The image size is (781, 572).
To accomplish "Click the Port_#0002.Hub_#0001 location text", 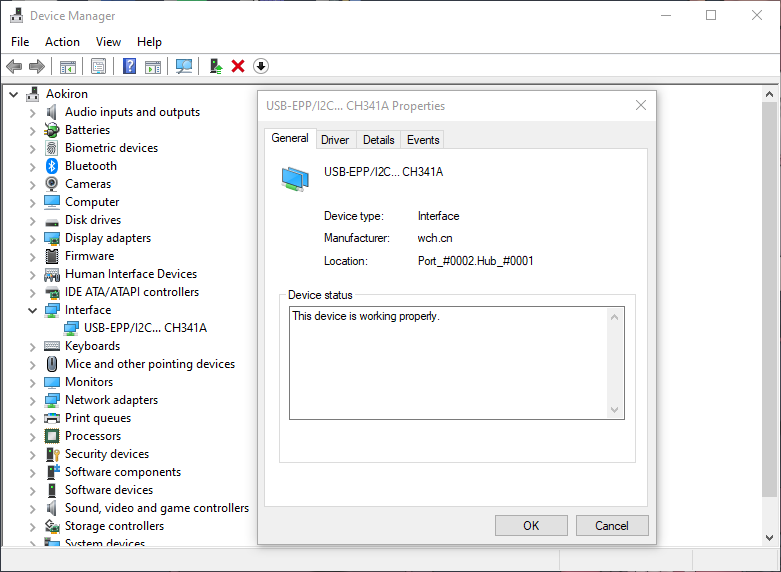I will click(x=476, y=261).
